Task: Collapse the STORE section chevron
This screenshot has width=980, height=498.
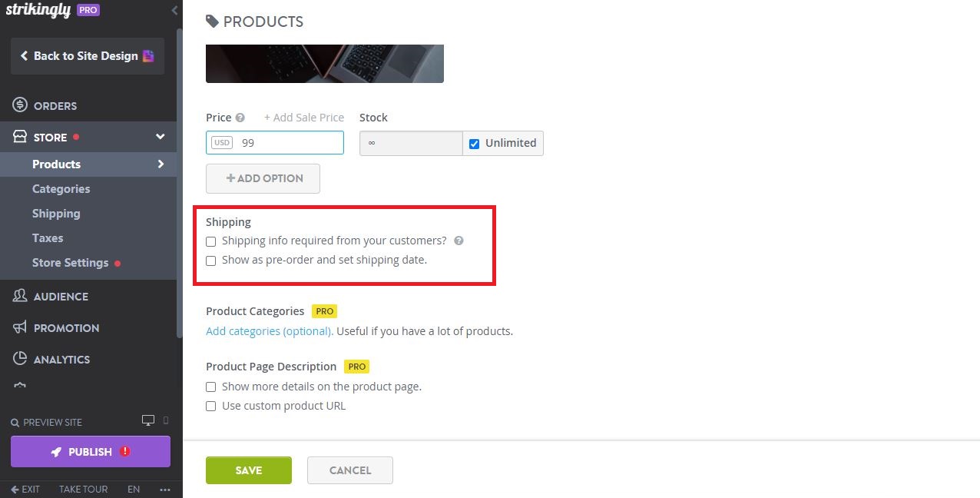Action: [160, 137]
